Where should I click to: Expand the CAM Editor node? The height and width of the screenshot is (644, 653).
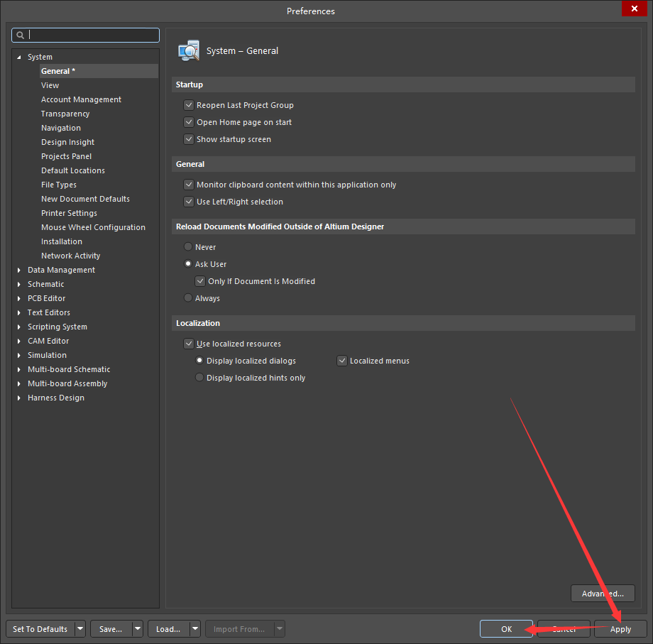(x=18, y=341)
